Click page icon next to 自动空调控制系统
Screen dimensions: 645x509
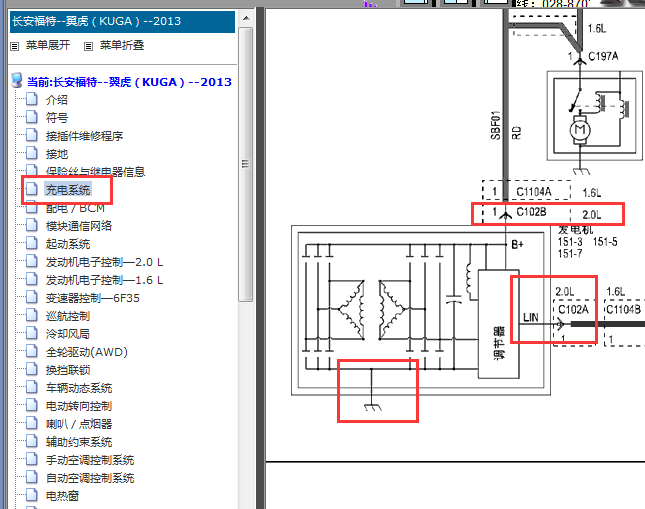click(32, 477)
